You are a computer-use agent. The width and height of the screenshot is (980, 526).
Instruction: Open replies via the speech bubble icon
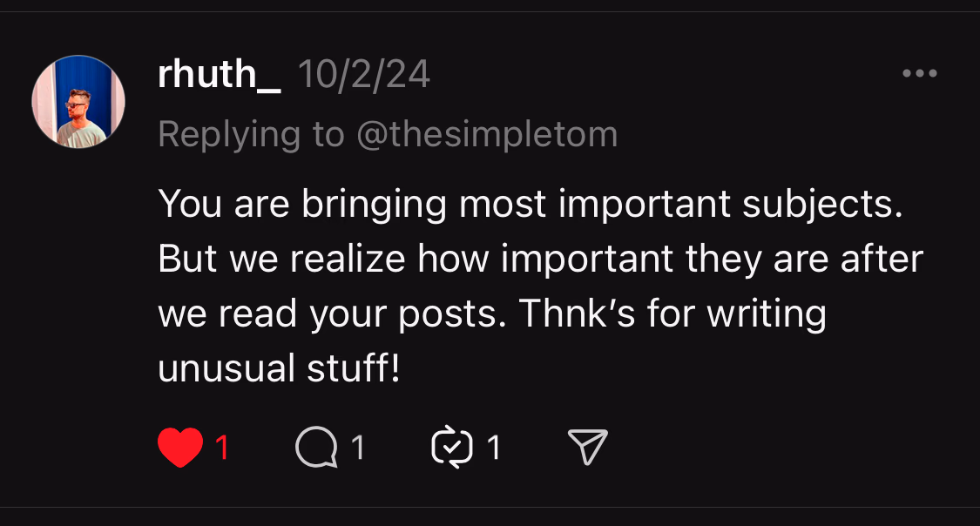pos(315,448)
